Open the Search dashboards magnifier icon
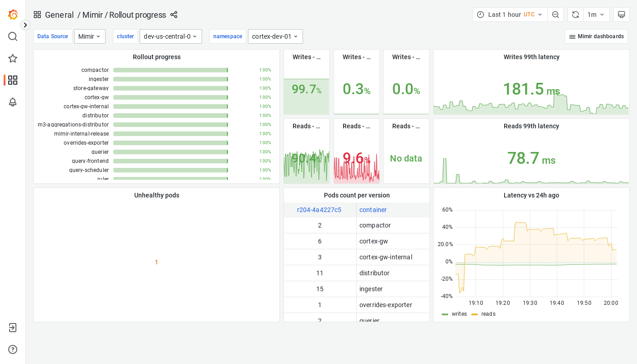 13,36
